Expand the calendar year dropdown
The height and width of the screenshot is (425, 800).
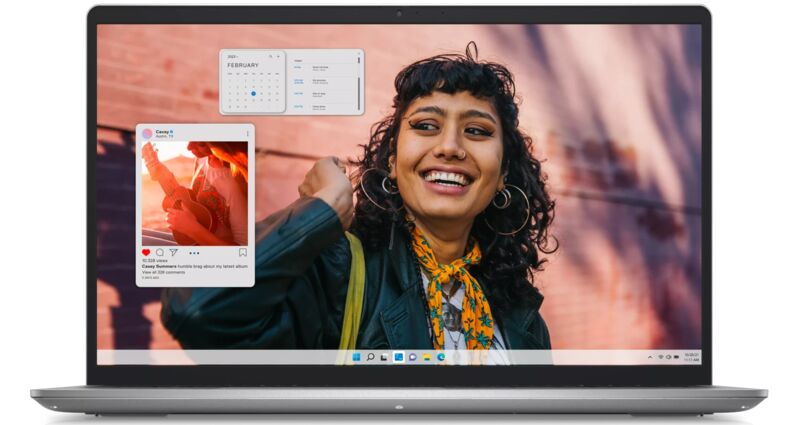232,57
